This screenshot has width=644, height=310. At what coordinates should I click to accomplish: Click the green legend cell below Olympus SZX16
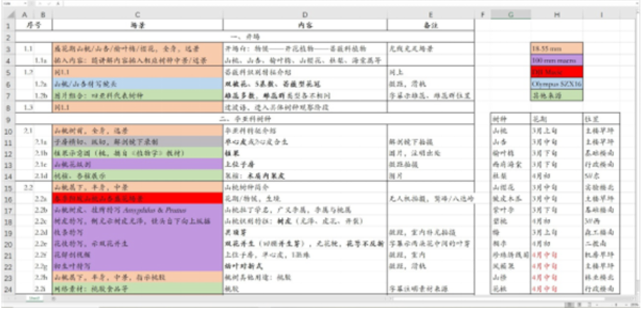pos(557,95)
